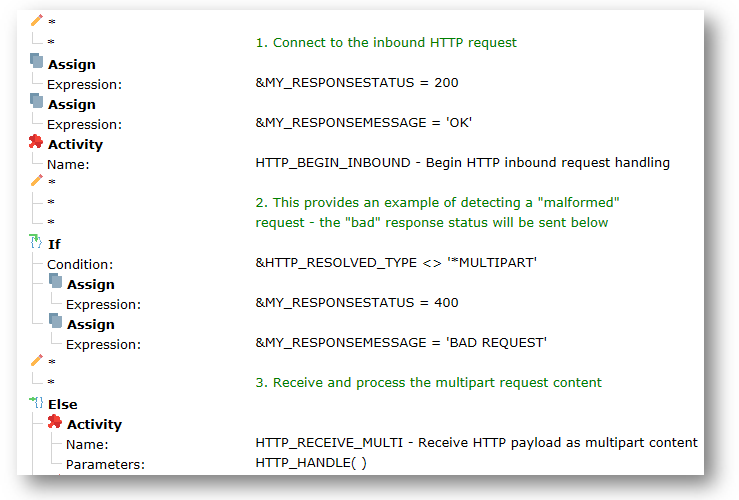Select the If tree node label
This screenshot has height=500, width=739.
point(54,244)
